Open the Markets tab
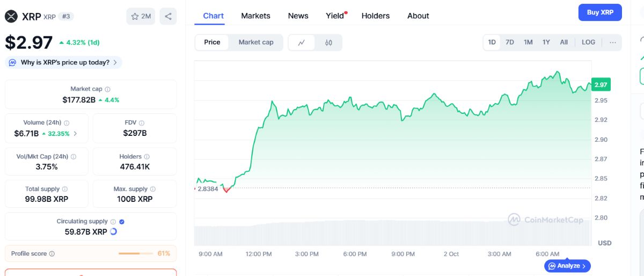The image size is (644, 276). coord(255,16)
